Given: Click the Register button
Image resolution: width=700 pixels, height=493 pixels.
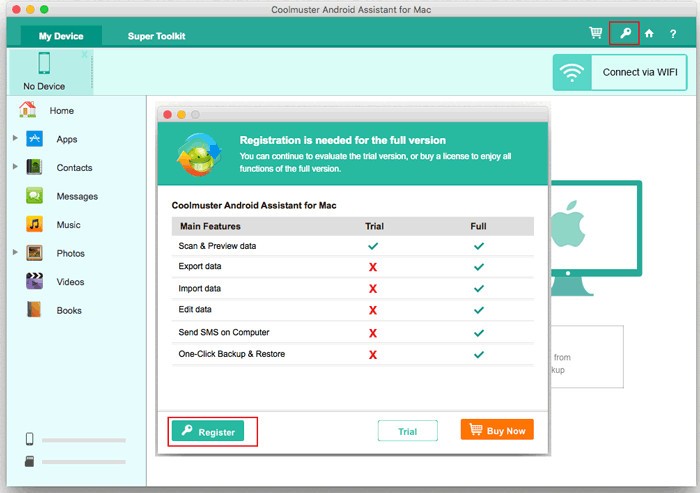Looking at the screenshot, I should (208, 431).
